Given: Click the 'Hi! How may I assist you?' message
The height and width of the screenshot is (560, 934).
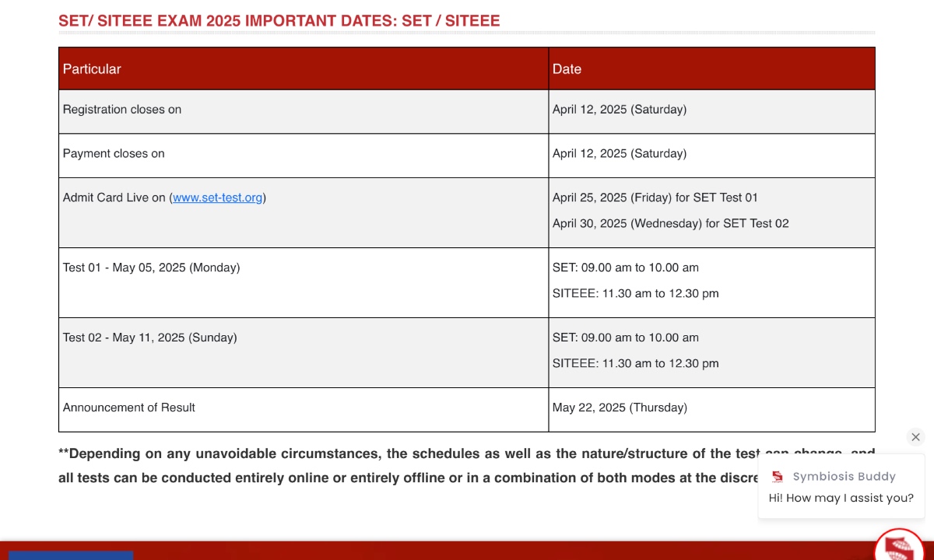Looking at the screenshot, I should [841, 498].
